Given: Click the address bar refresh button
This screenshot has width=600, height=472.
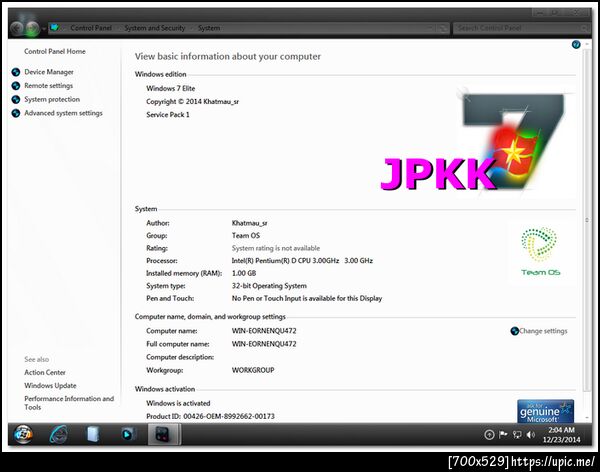Looking at the screenshot, I should click(443, 28).
